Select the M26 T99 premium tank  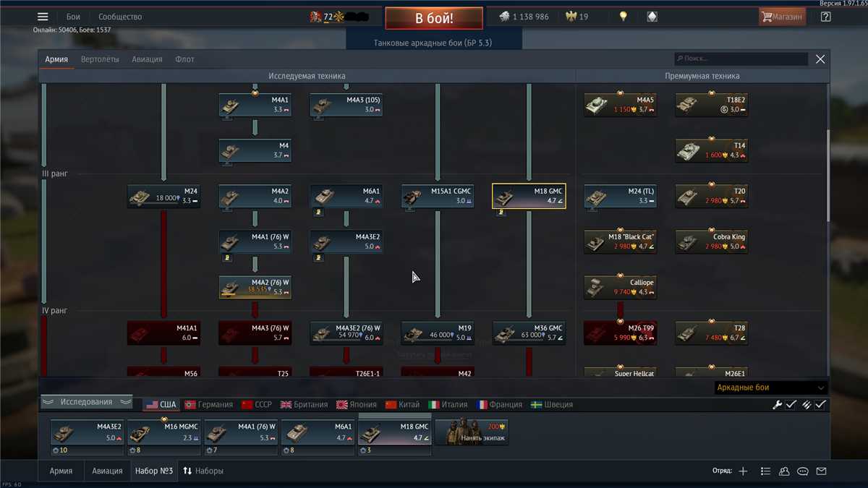click(x=621, y=333)
